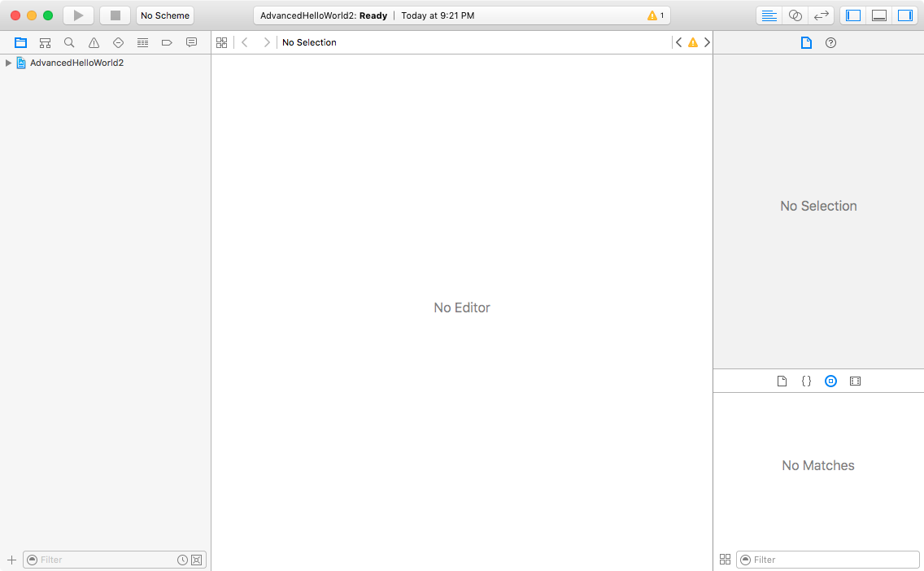Show the Version editor
Viewport: 924px width, 571px height.
pos(821,15)
